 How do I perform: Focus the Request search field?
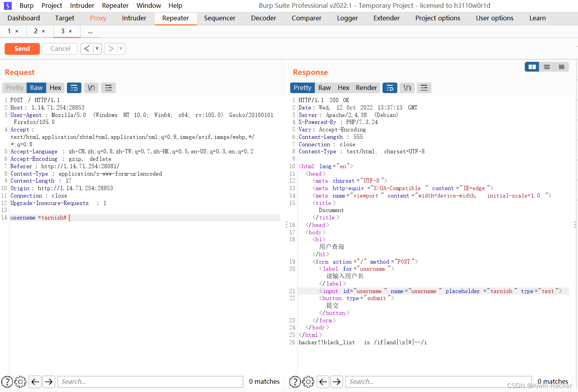click(x=150, y=381)
